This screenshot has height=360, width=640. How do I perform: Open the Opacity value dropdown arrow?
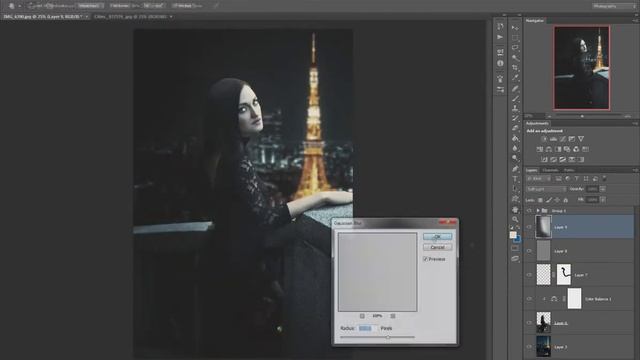603,189
